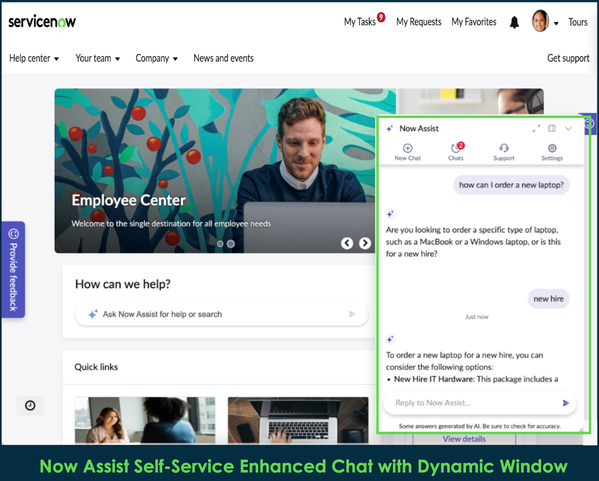This screenshot has width=599, height=481.
Task: Show next carousel slide
Action: coord(365,243)
